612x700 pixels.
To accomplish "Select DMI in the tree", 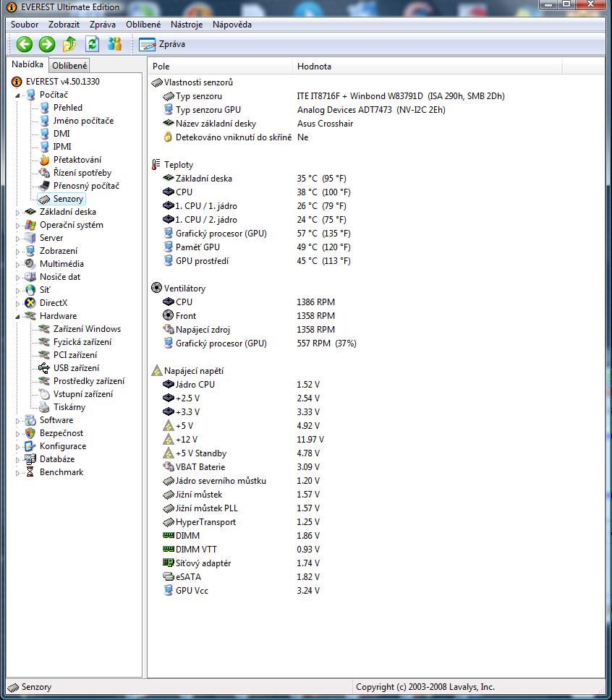I will [61, 134].
